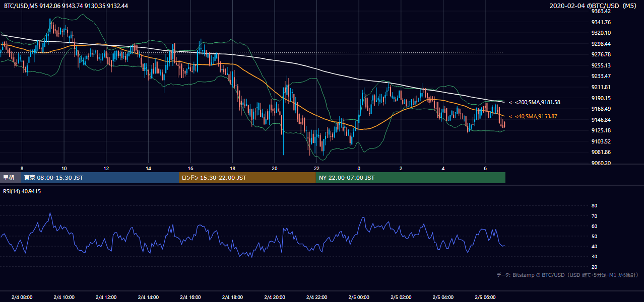Click the 2/4 22:00 date label
Viewport: 644px width, 302px height.
click(x=316, y=297)
